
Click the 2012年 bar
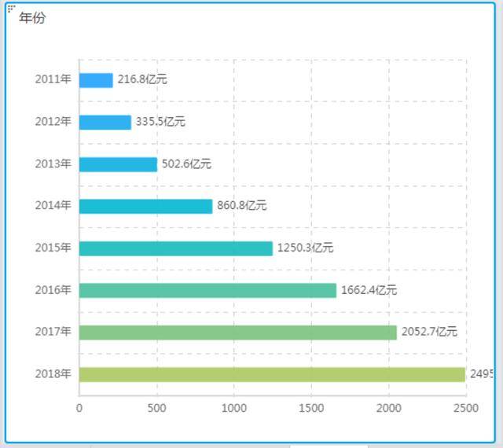[x=105, y=123]
